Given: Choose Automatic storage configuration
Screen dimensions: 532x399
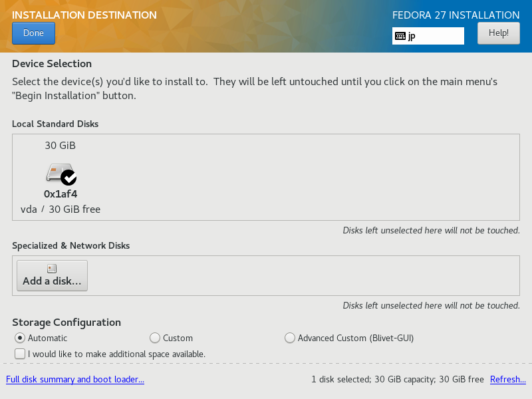Looking at the screenshot, I should click(x=20, y=338).
